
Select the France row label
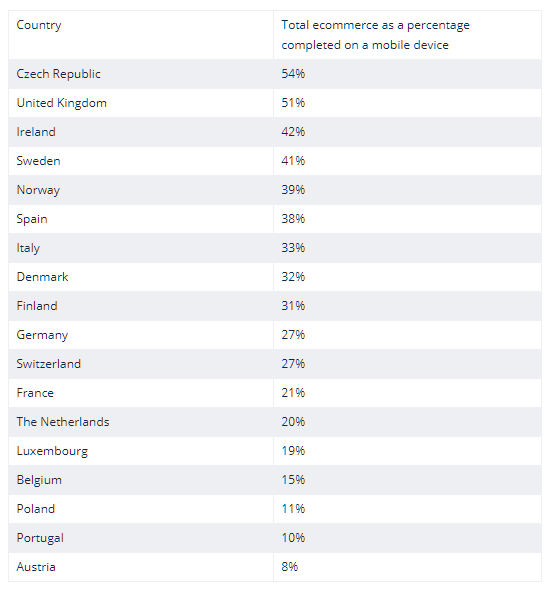click(35, 393)
